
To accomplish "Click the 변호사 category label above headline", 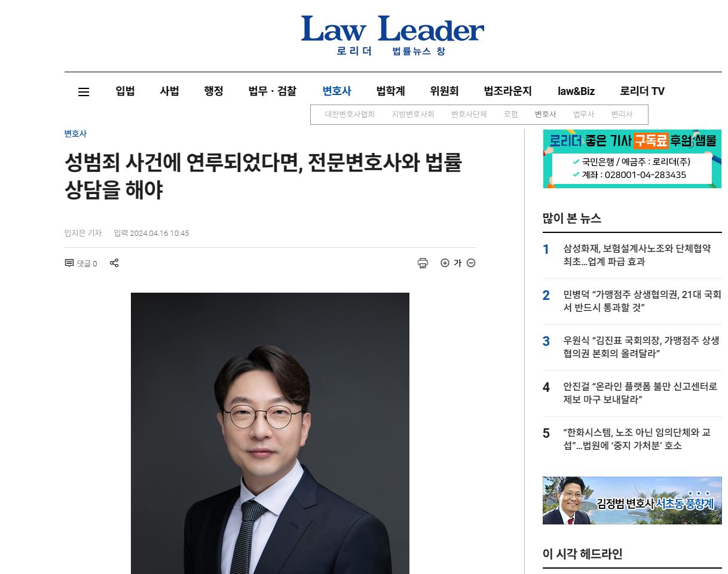I will pos(75,134).
